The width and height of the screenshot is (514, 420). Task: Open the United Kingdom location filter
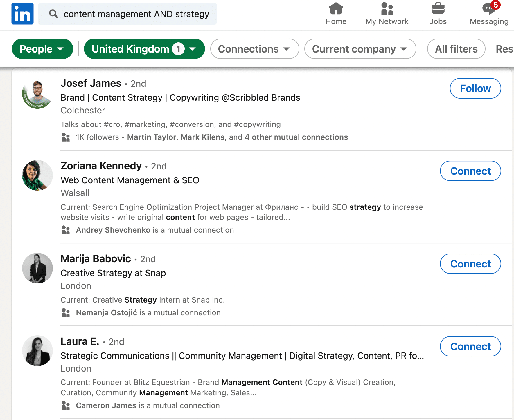(x=144, y=49)
